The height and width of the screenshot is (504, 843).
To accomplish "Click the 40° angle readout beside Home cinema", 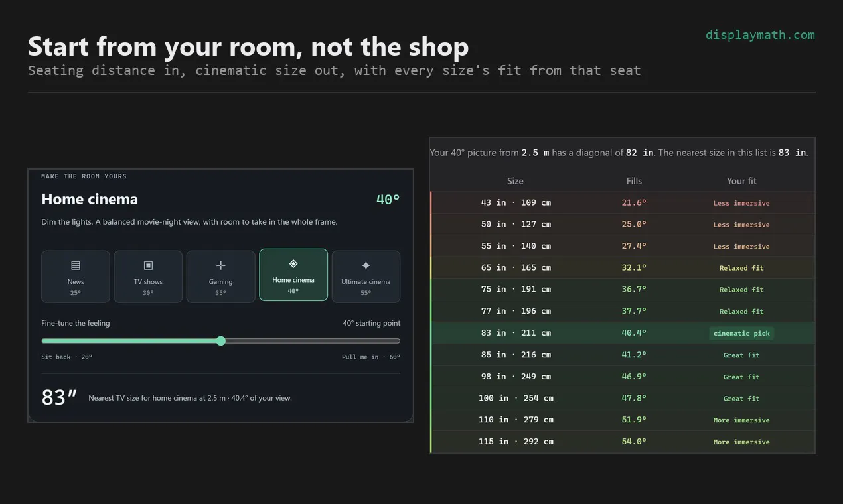I will 388,199.
